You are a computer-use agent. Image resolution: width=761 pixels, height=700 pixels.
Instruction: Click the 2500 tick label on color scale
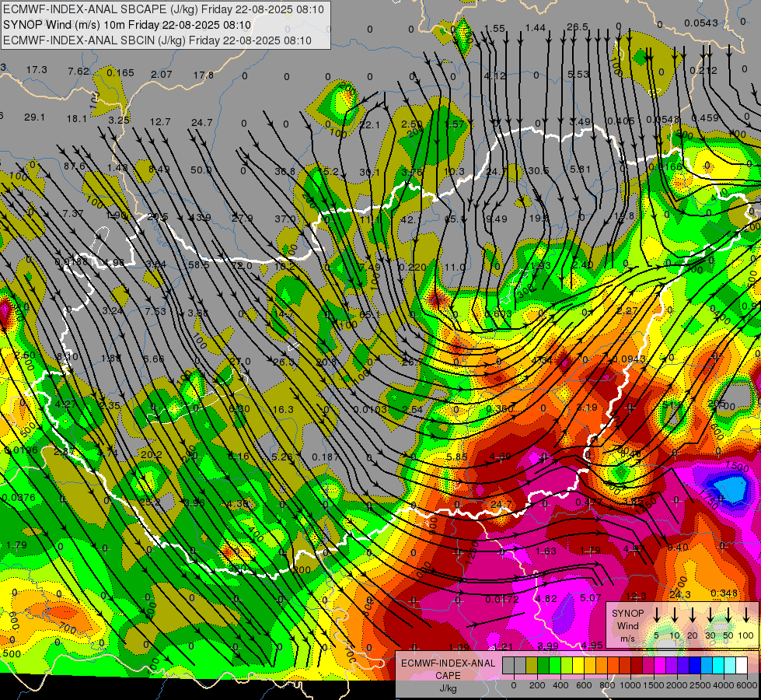(700, 685)
